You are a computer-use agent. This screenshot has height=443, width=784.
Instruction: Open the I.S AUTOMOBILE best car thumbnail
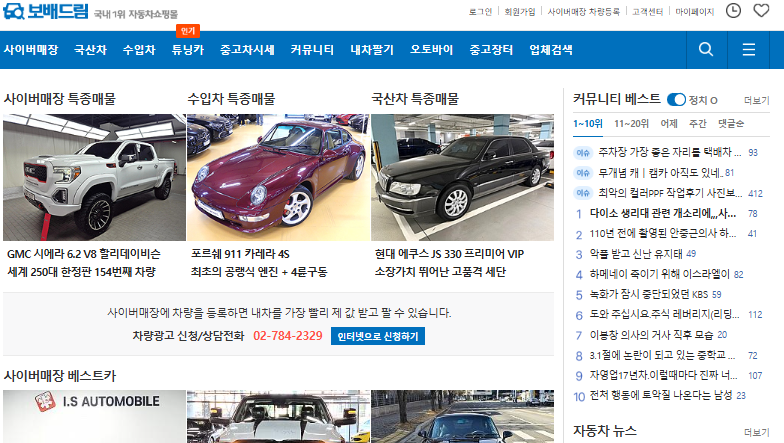(94, 416)
